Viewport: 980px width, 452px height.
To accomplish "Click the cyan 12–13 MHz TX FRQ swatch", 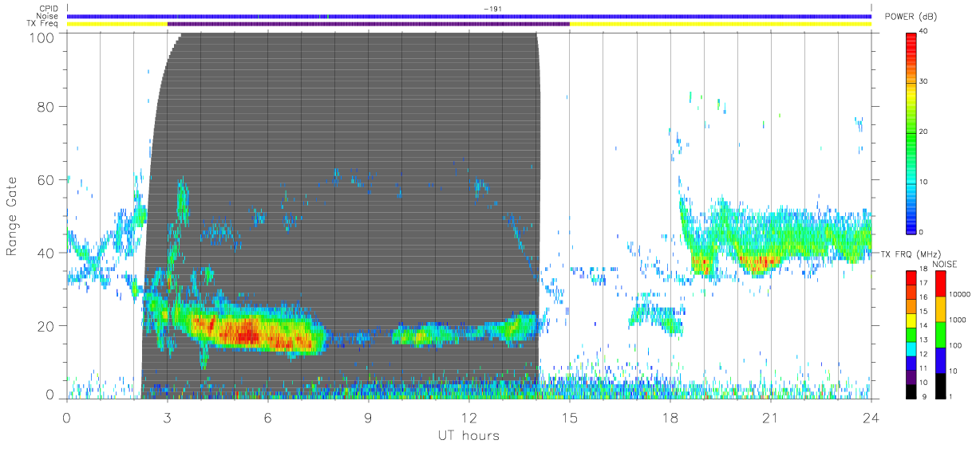I will tap(911, 349).
